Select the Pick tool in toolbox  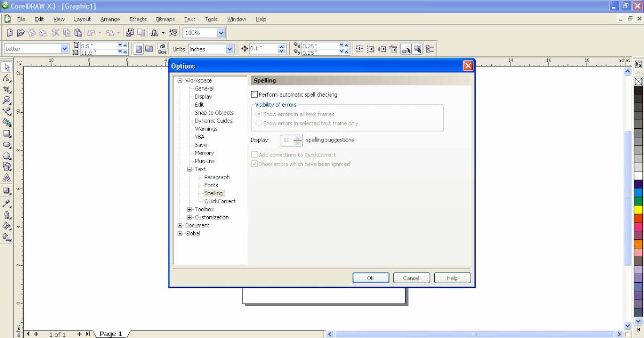pyautogui.click(x=7, y=68)
